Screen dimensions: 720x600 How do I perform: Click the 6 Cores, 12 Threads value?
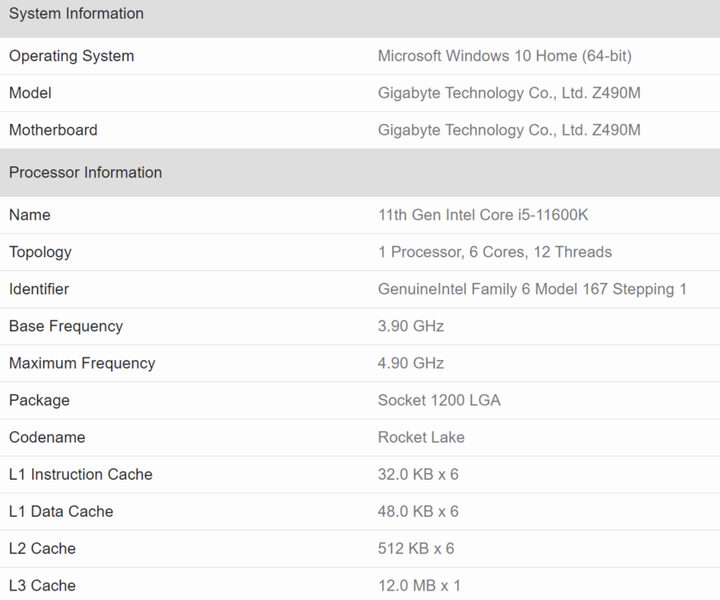(x=494, y=252)
